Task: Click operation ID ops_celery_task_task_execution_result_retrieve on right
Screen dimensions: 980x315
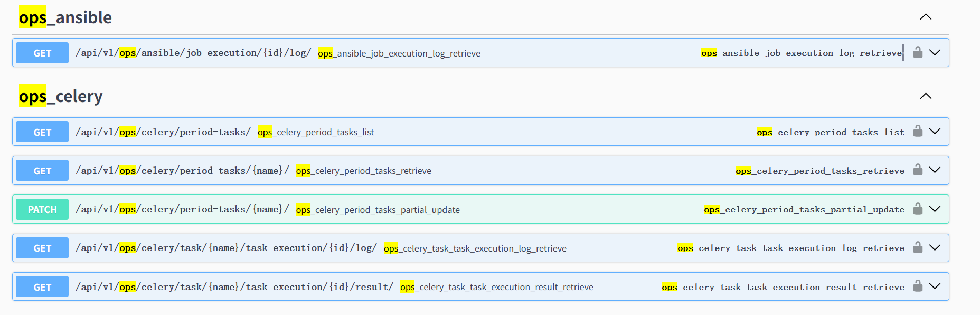Action: click(x=783, y=287)
